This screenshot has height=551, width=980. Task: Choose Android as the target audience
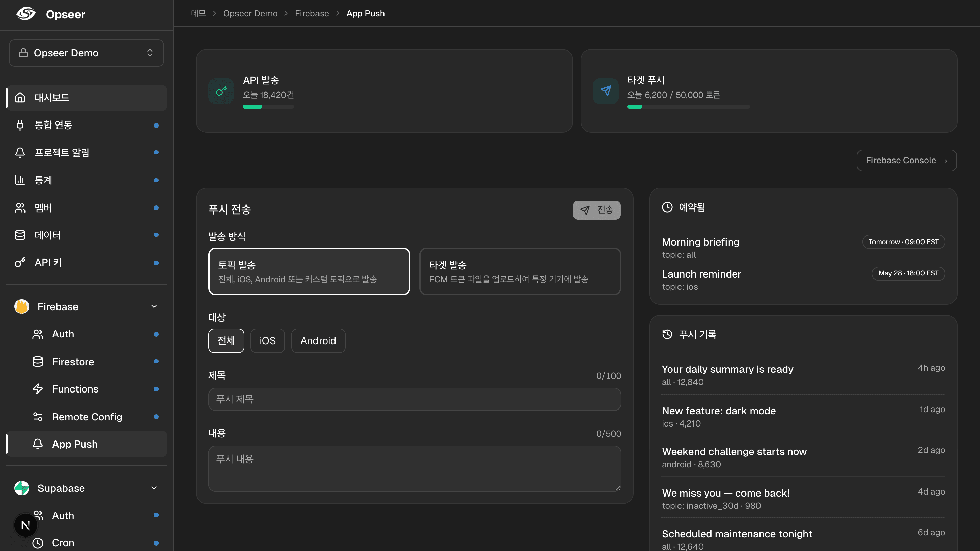point(318,341)
